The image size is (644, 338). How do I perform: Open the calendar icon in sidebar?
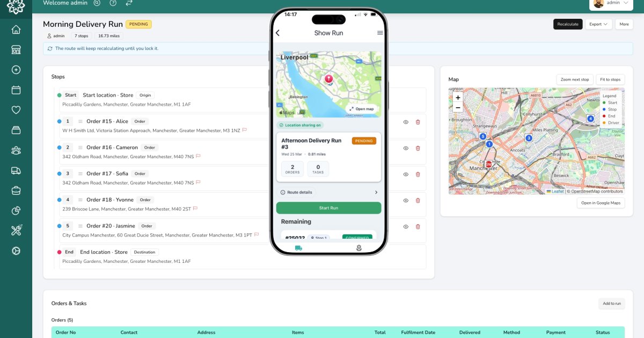click(x=16, y=90)
